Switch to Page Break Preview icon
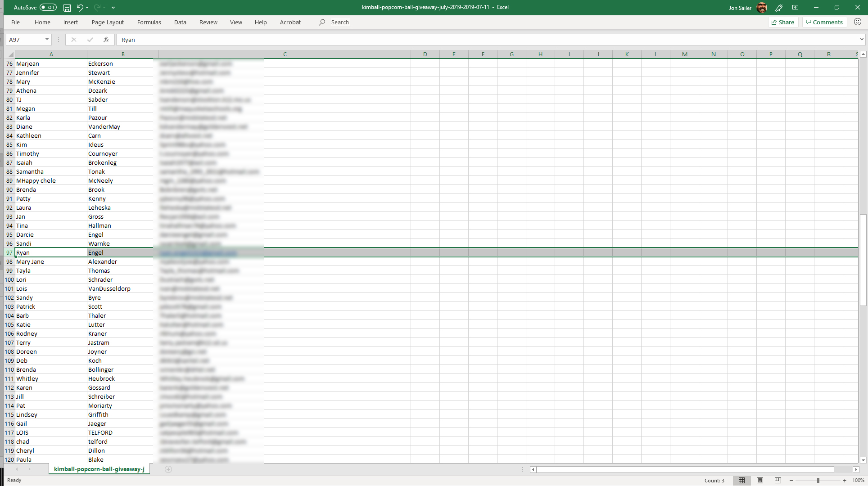The width and height of the screenshot is (868, 486). (778, 480)
